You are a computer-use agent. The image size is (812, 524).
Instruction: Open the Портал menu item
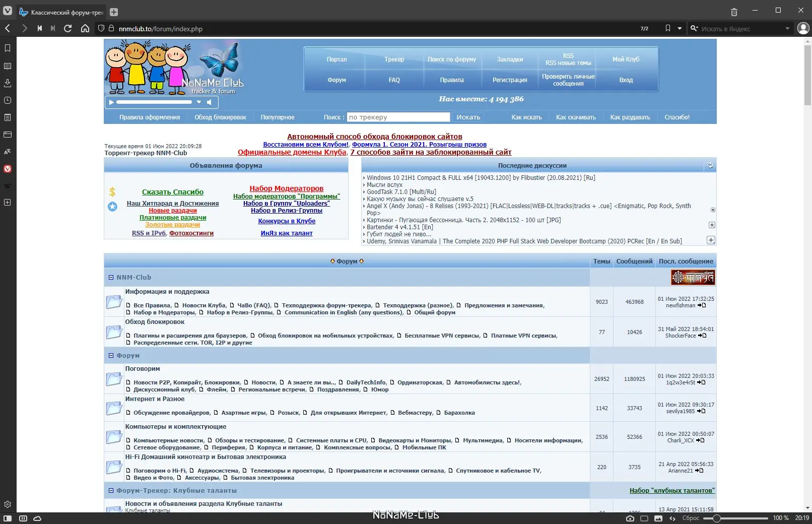point(336,59)
